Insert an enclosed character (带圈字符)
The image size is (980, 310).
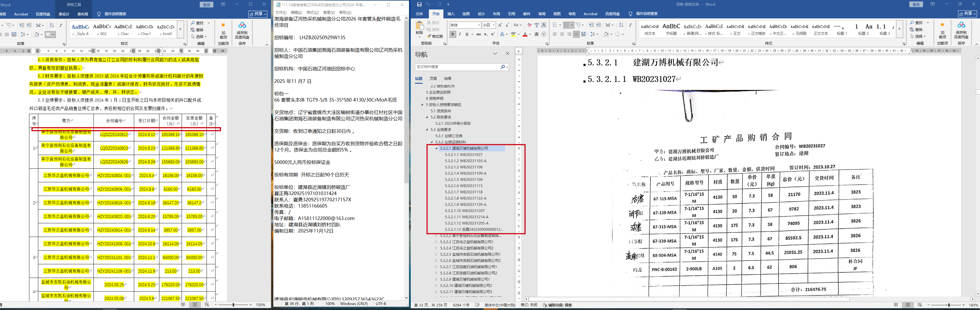(x=544, y=34)
